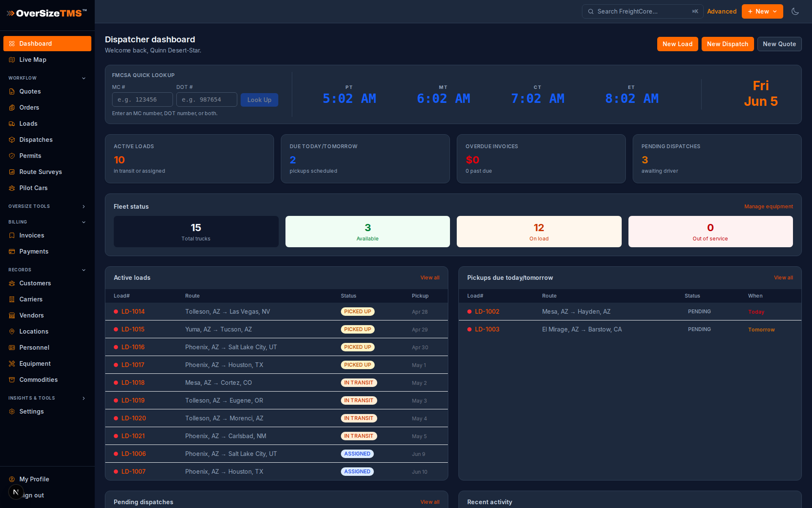
Task: Click the search magnifier icon
Action: click(591, 11)
